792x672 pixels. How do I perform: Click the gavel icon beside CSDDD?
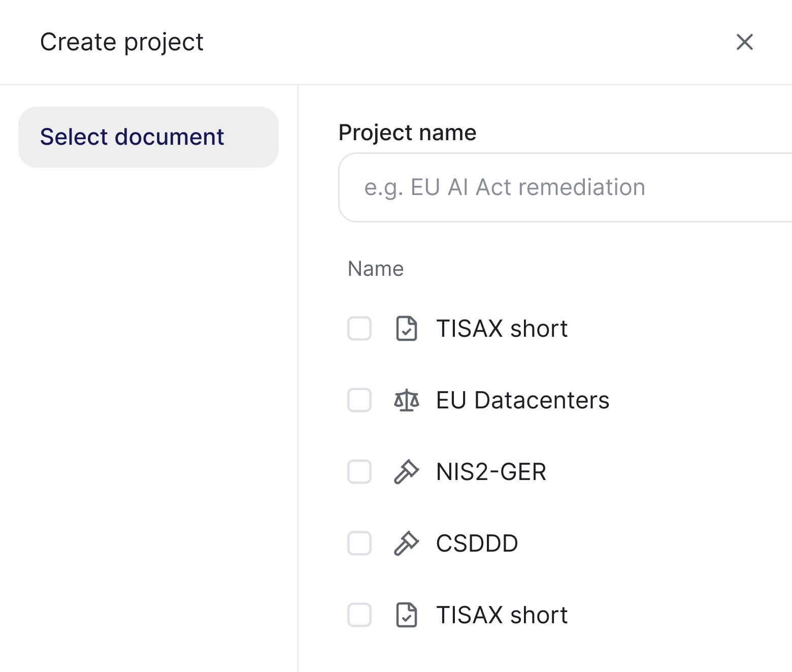407,543
